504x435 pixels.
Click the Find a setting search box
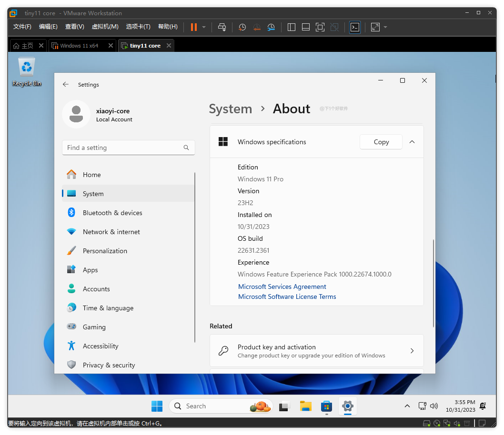[x=124, y=148]
